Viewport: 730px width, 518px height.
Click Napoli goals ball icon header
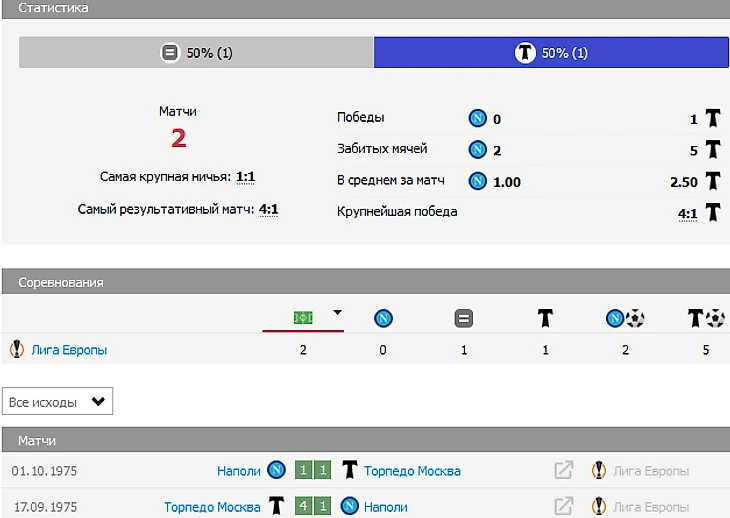pyautogui.click(x=625, y=318)
